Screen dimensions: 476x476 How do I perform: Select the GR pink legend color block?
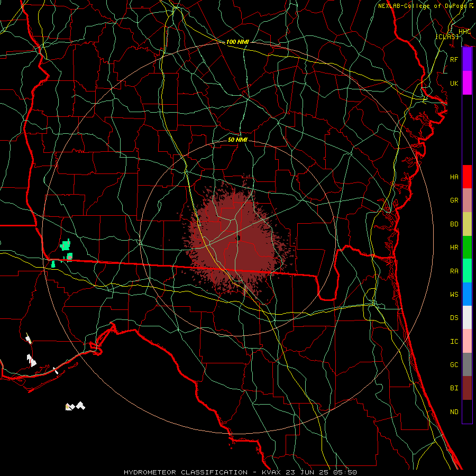[x=467, y=200]
